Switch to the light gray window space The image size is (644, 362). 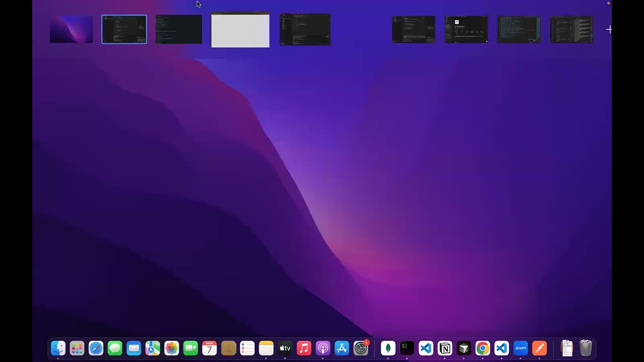pyautogui.click(x=240, y=30)
